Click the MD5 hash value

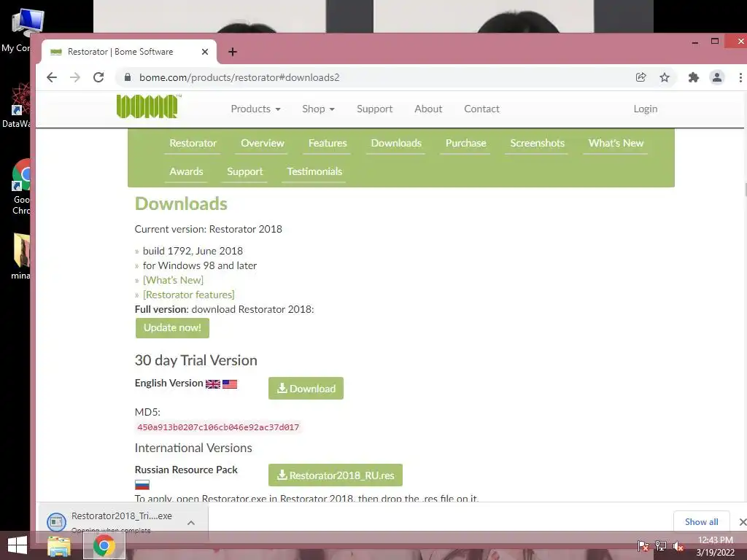coord(218,427)
